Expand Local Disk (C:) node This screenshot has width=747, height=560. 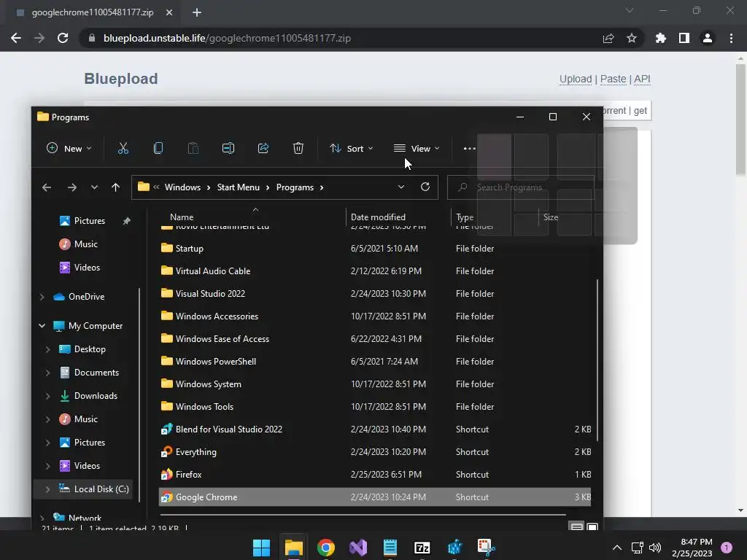coord(47,489)
